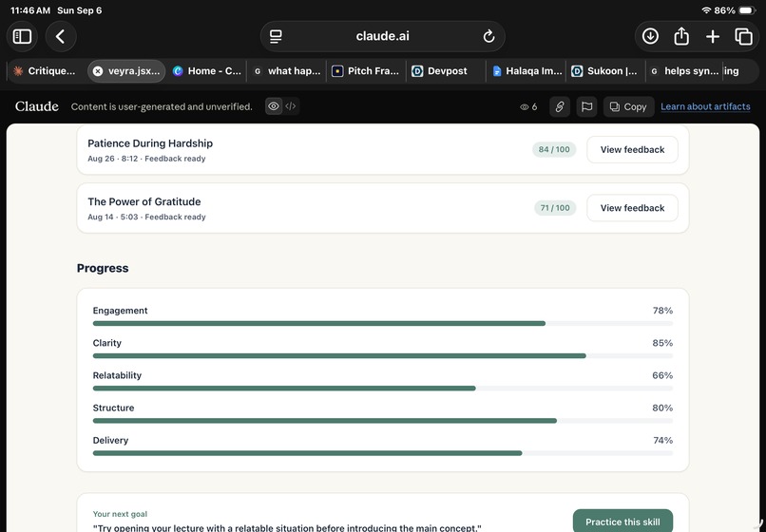Reload the claude.ai page

(x=488, y=37)
